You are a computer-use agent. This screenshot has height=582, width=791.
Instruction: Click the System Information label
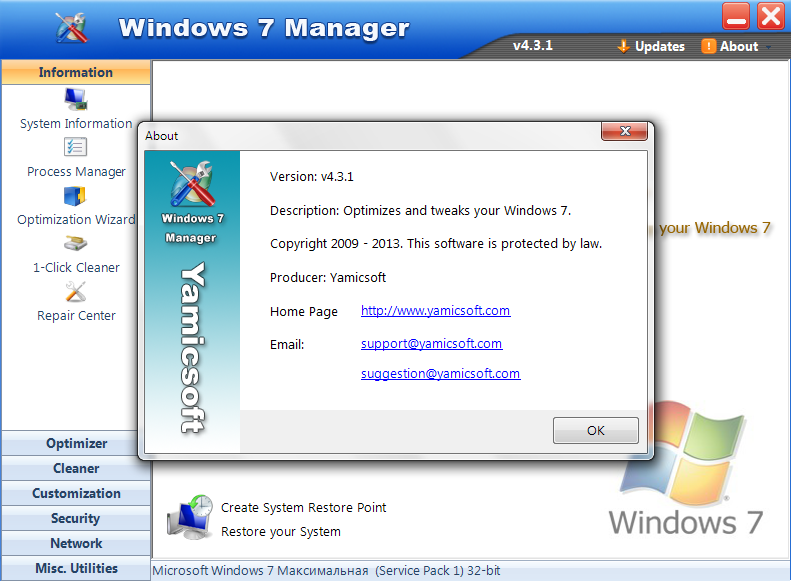[x=76, y=124]
